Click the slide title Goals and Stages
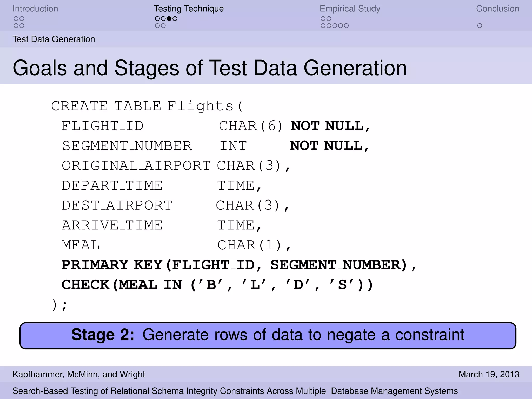 pyautogui.click(x=210, y=68)
